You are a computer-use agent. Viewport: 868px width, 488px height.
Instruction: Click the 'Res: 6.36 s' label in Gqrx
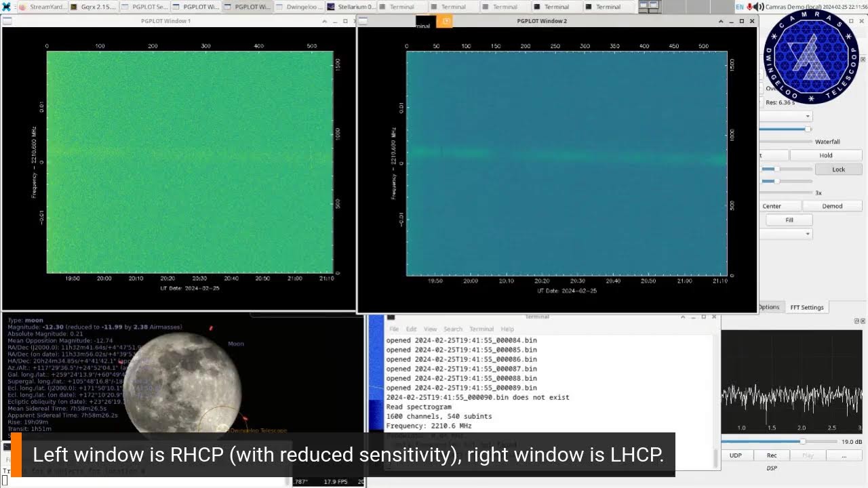click(x=780, y=102)
